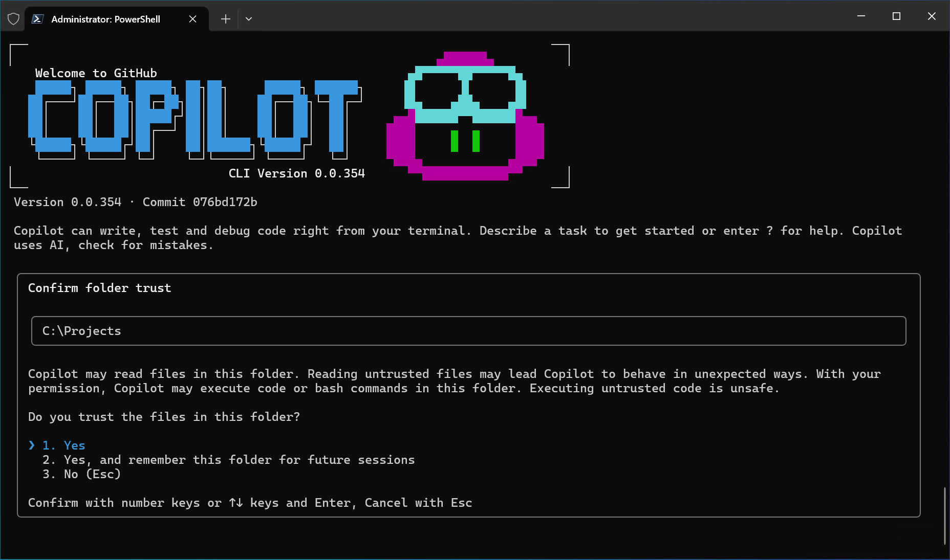Click the commit hash 076bd172b
The height and width of the screenshot is (560, 950).
coord(225,202)
